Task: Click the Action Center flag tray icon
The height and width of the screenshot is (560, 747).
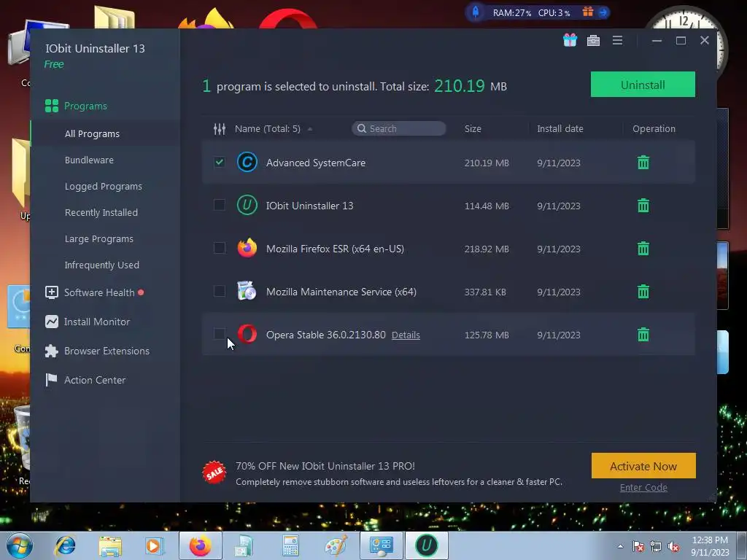Action: pos(638,547)
